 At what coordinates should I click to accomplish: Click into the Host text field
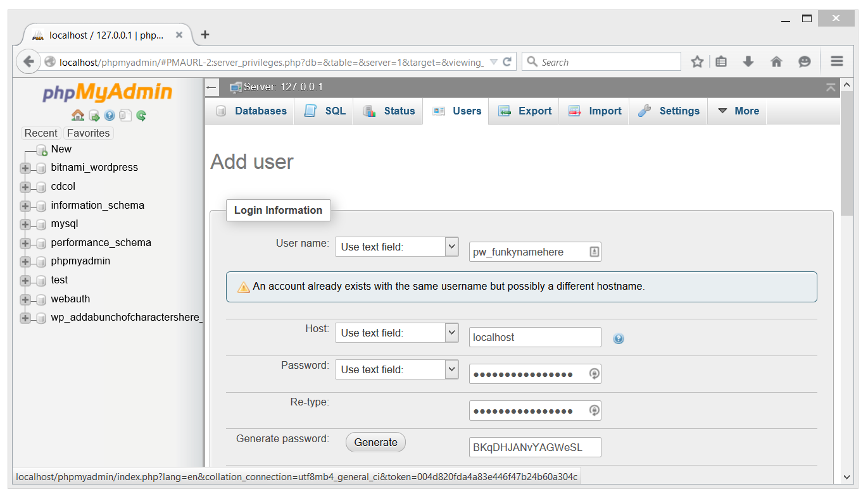point(534,337)
